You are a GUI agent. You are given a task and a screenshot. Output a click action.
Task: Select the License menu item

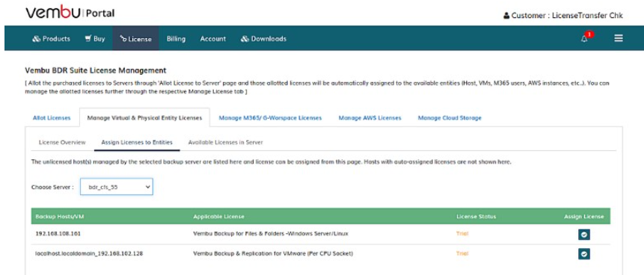pos(136,39)
